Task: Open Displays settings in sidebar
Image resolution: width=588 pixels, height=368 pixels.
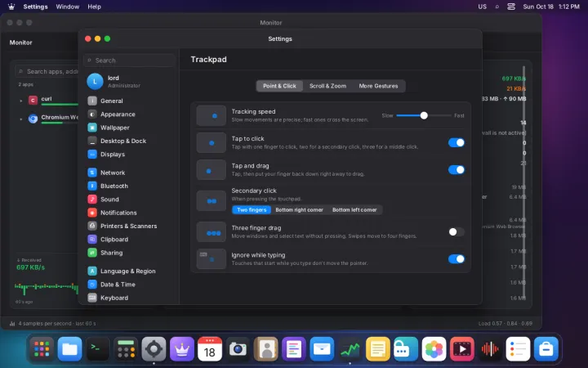Action: pyautogui.click(x=129, y=155)
